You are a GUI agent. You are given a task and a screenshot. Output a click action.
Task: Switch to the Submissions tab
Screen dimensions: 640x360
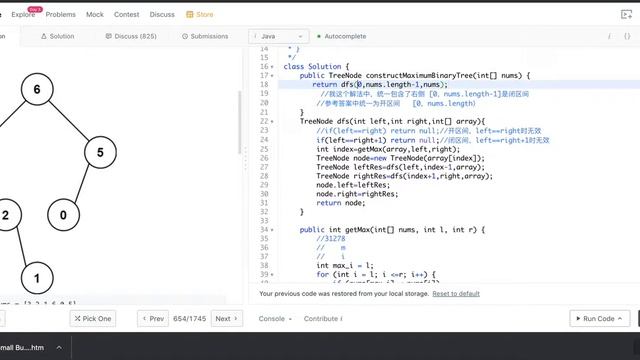(205, 36)
